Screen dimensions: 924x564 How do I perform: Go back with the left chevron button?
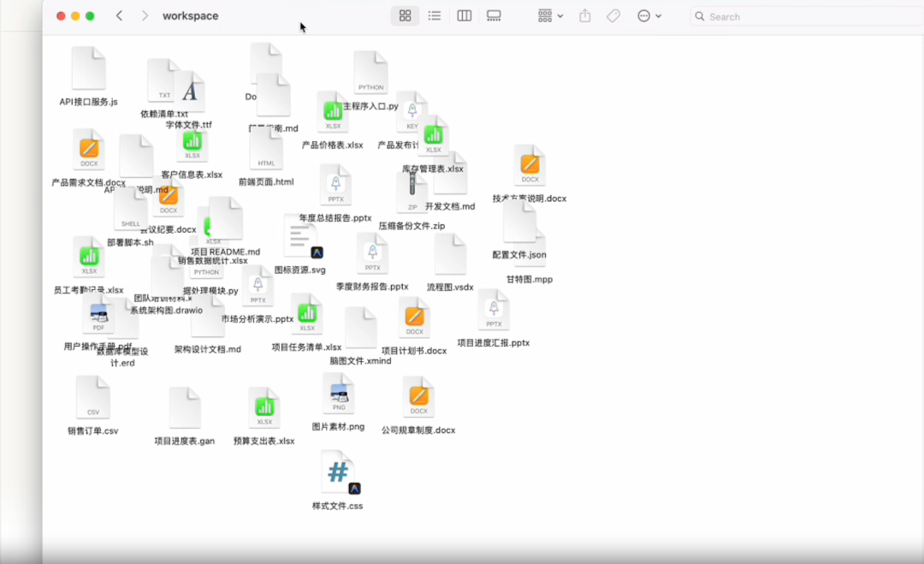[119, 16]
